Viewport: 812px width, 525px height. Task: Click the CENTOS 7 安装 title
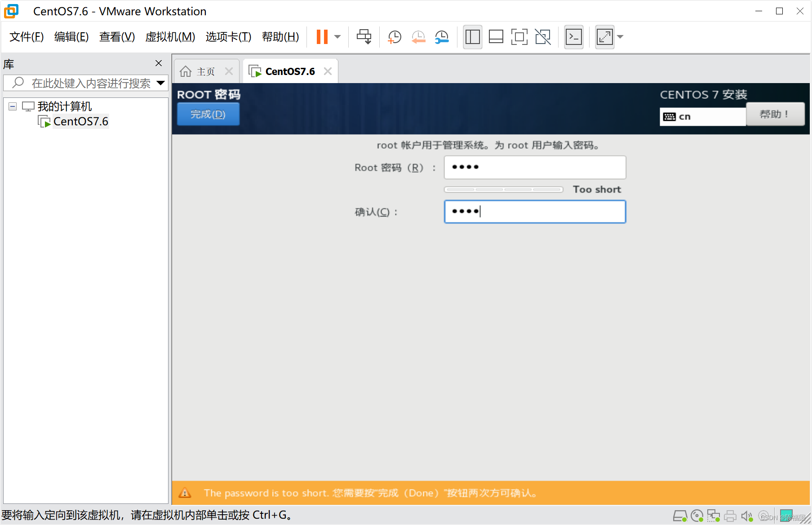[703, 95]
